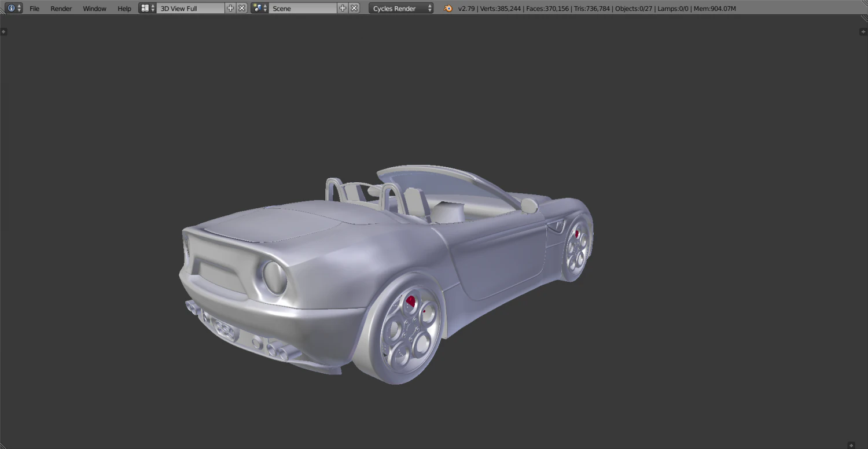The width and height of the screenshot is (868, 449).
Task: Open the Help menu
Action: coord(124,9)
